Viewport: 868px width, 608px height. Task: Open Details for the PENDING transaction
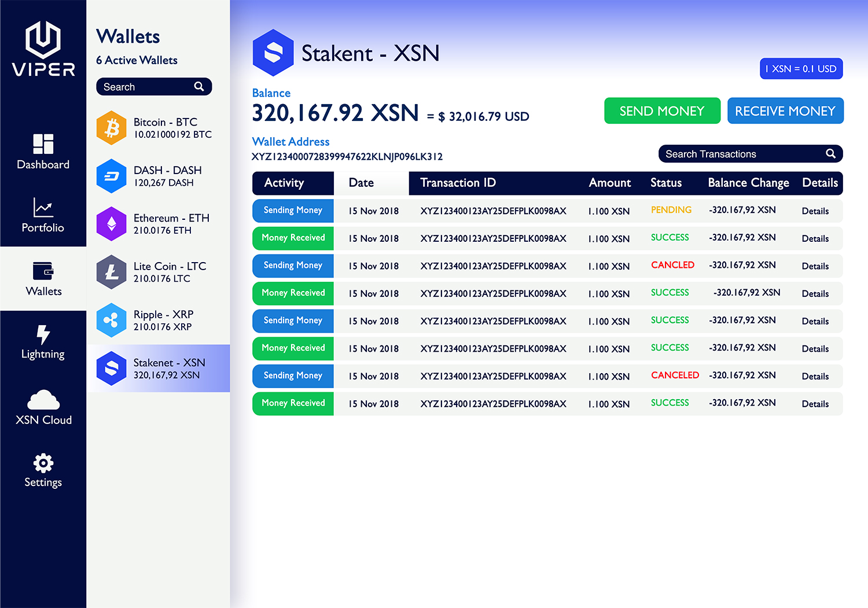[815, 211]
